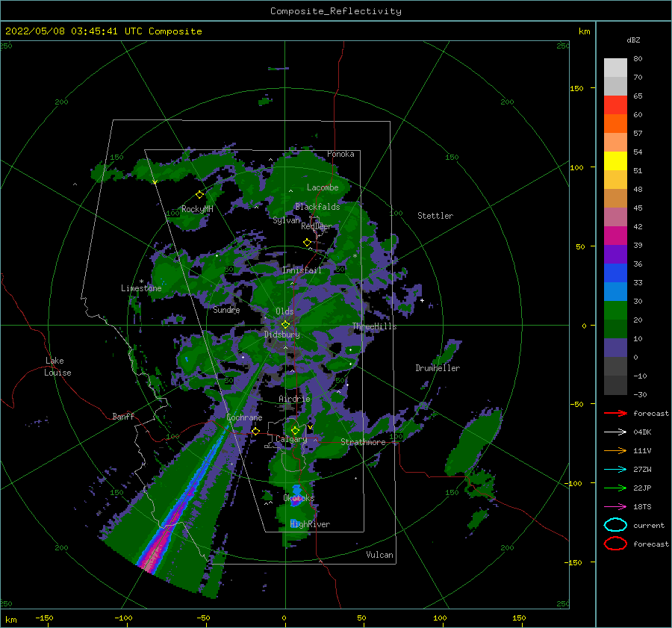The image size is (672, 628).
Task: Click the blue storm core above Okotoks
Action: [296, 491]
